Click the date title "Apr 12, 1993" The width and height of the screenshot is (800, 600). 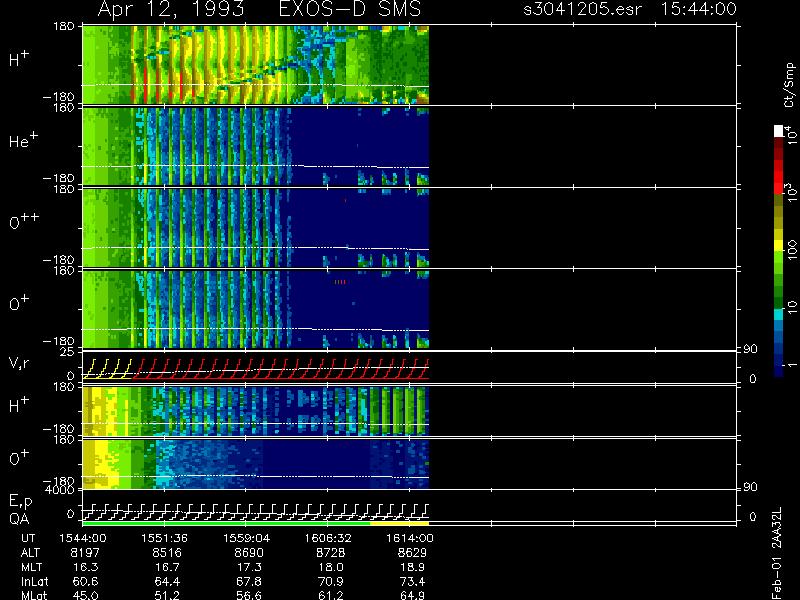tap(170, 9)
